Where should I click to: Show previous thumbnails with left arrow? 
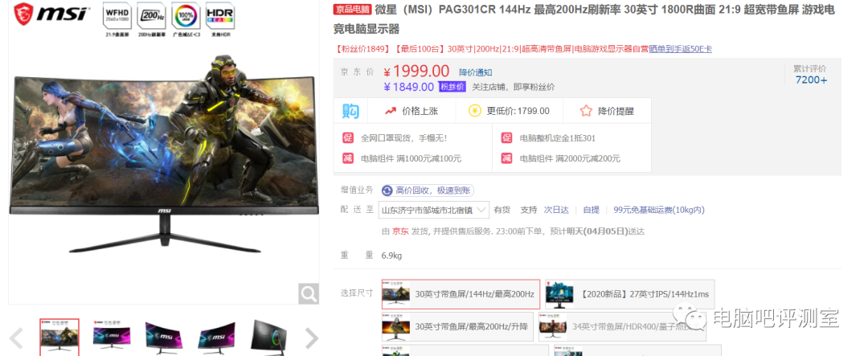(16, 338)
